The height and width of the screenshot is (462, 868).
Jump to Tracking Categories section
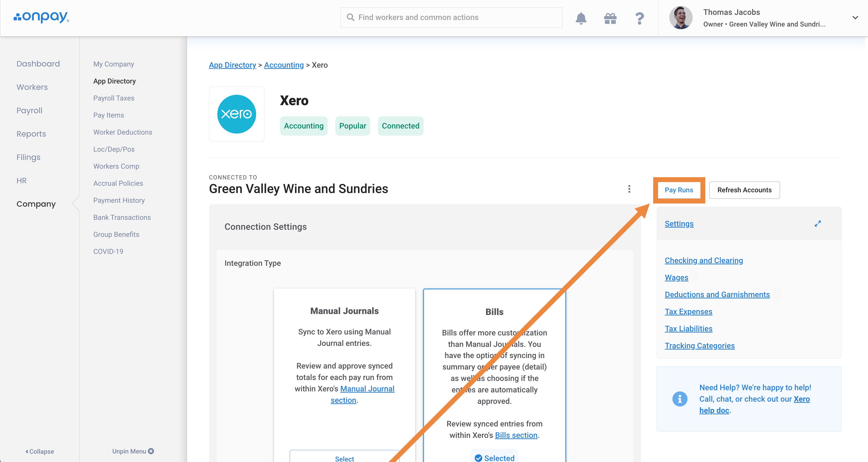[699, 346]
